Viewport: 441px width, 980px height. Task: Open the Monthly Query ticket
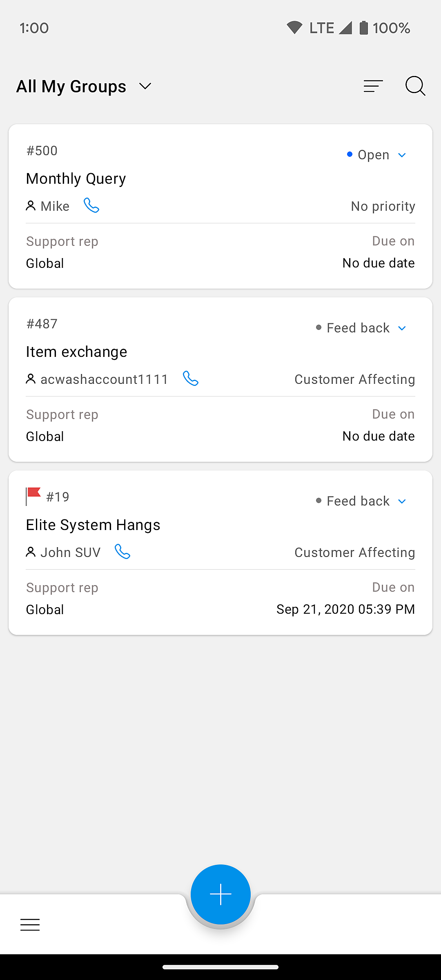[76, 179]
